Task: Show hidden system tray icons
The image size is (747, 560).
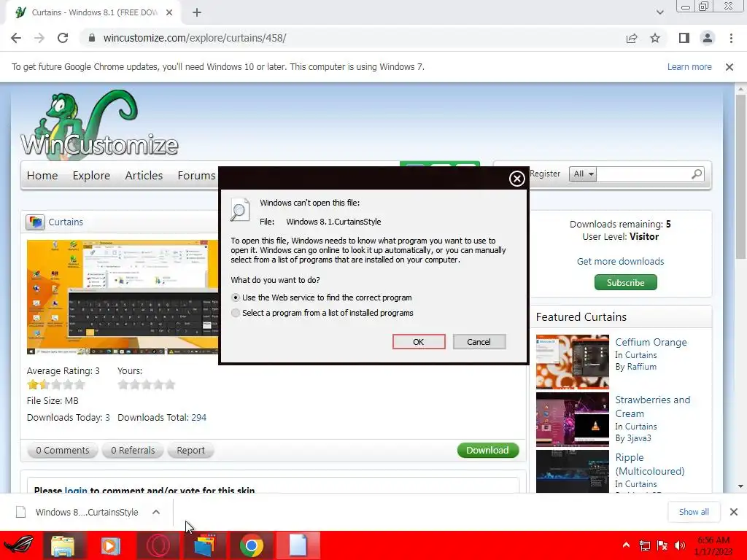Action: point(626,545)
